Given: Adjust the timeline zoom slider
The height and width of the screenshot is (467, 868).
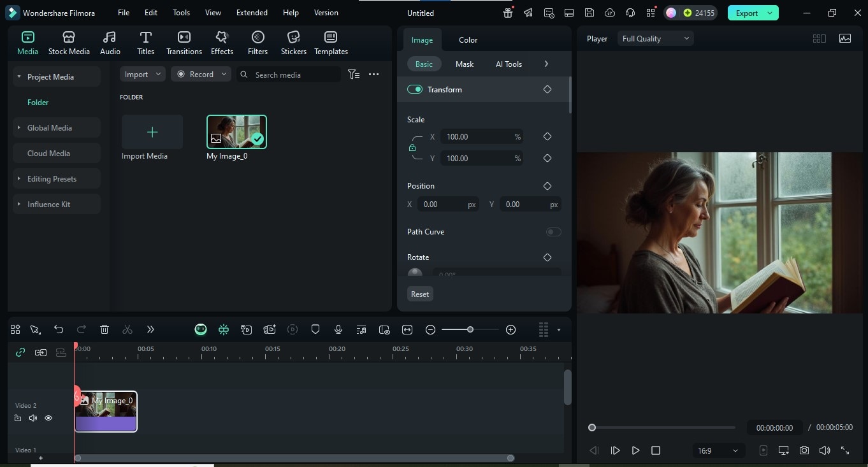Looking at the screenshot, I should click(x=470, y=329).
